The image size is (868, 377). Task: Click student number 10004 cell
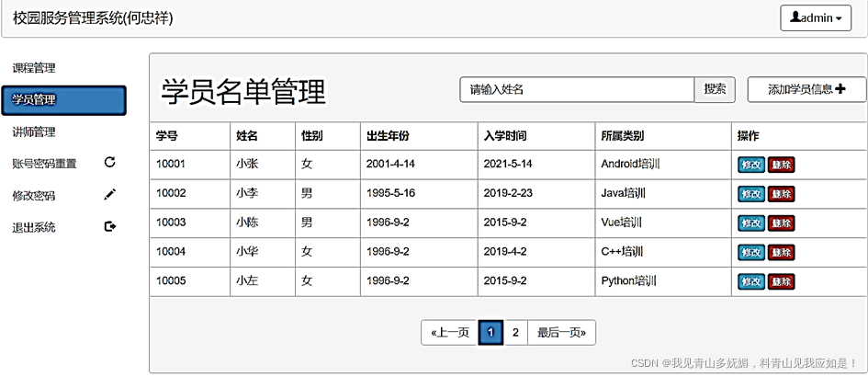[x=190, y=252]
